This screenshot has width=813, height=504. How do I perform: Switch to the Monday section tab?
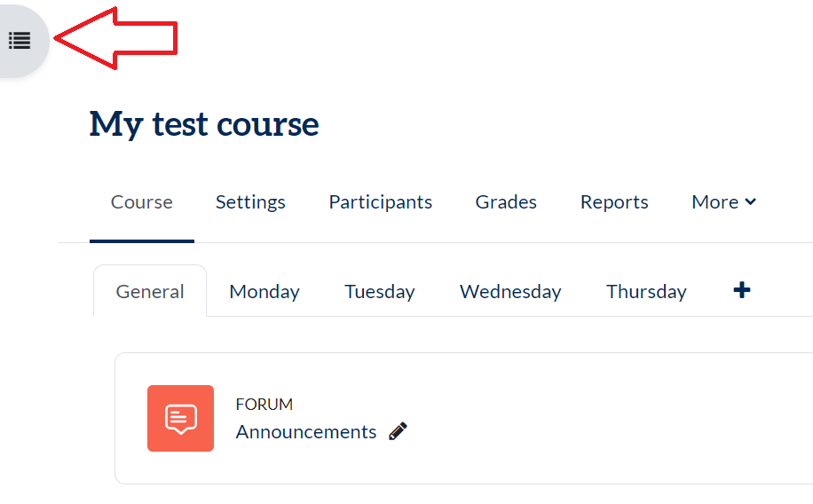pyautogui.click(x=264, y=292)
